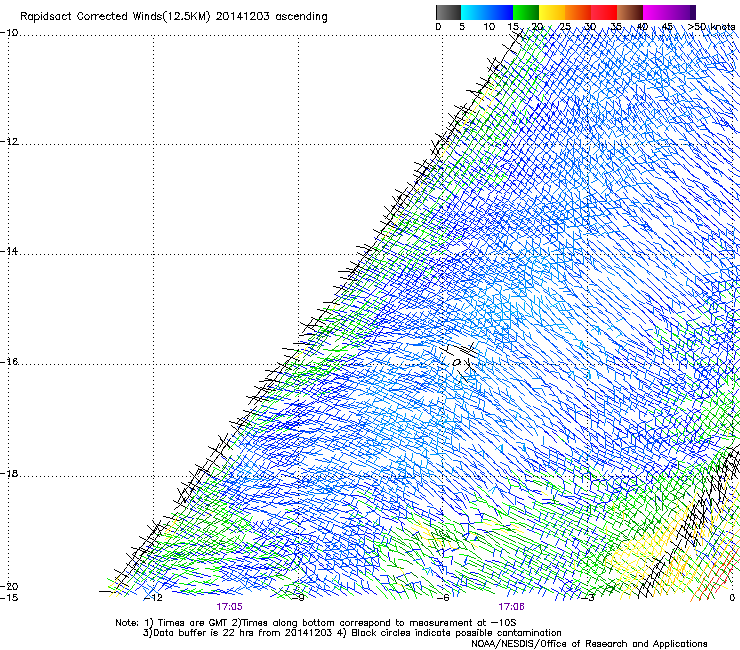Click the "-15" longitude label at bottom left
740x650 pixels.
pyautogui.click(x=9, y=598)
